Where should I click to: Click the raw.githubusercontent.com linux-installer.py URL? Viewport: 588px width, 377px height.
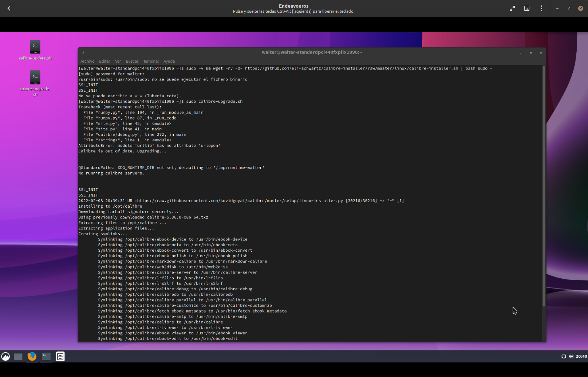(x=240, y=201)
